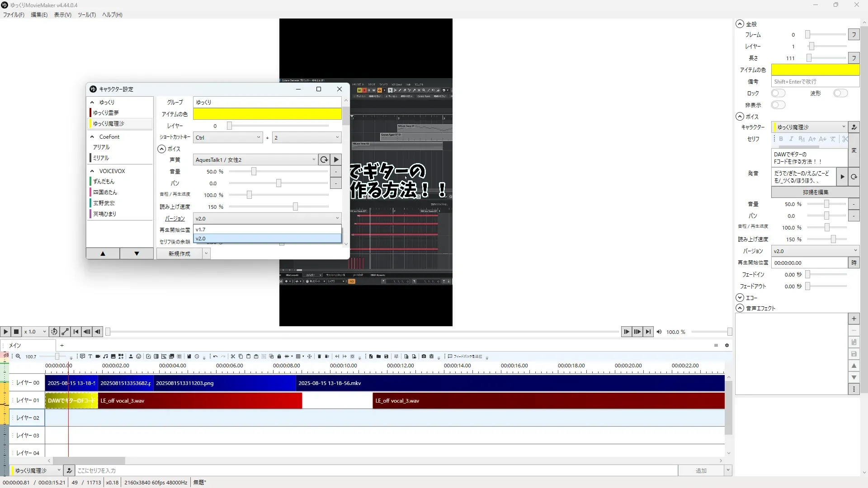868x488 pixels.
Task: Click the undo arrow in timeline toolbar
Action: pyautogui.click(x=215, y=357)
